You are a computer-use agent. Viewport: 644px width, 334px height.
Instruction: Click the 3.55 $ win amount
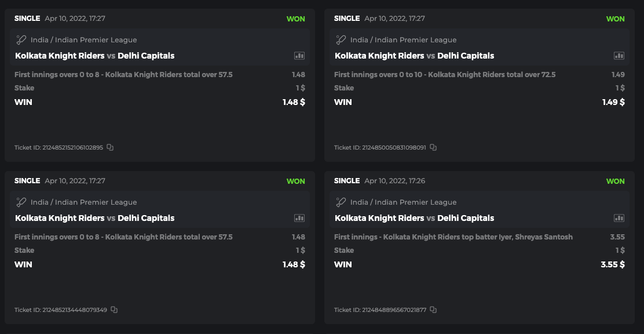pos(613,264)
